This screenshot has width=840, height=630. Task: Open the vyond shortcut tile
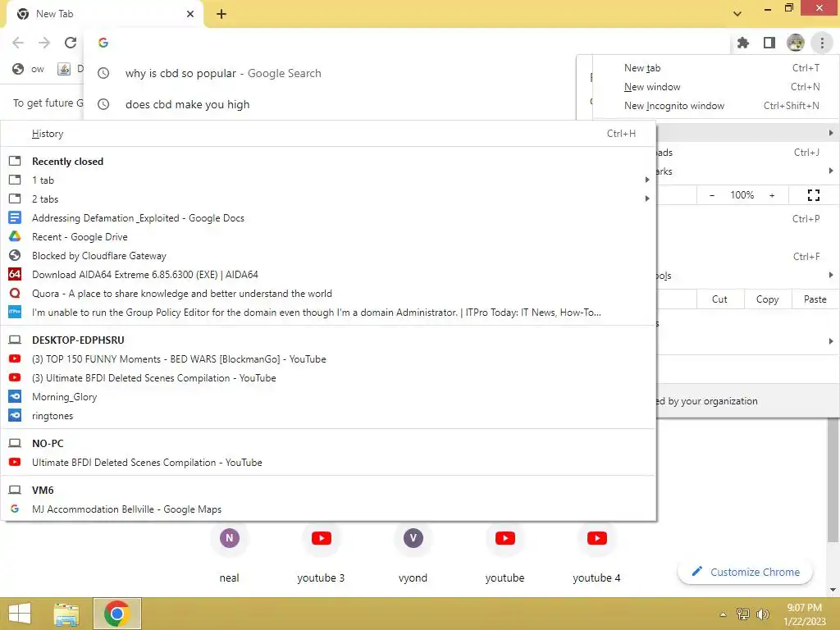[413, 554]
